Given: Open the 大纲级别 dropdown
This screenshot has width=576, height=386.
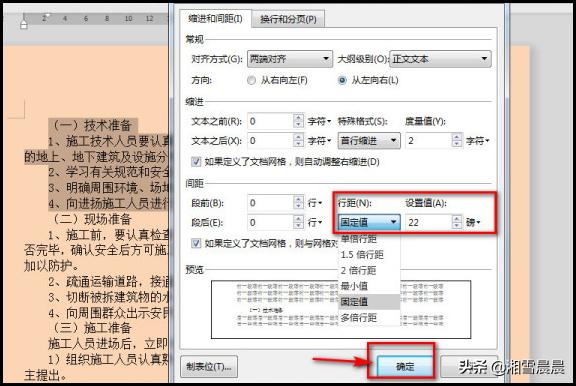Looking at the screenshot, I should (x=440, y=59).
